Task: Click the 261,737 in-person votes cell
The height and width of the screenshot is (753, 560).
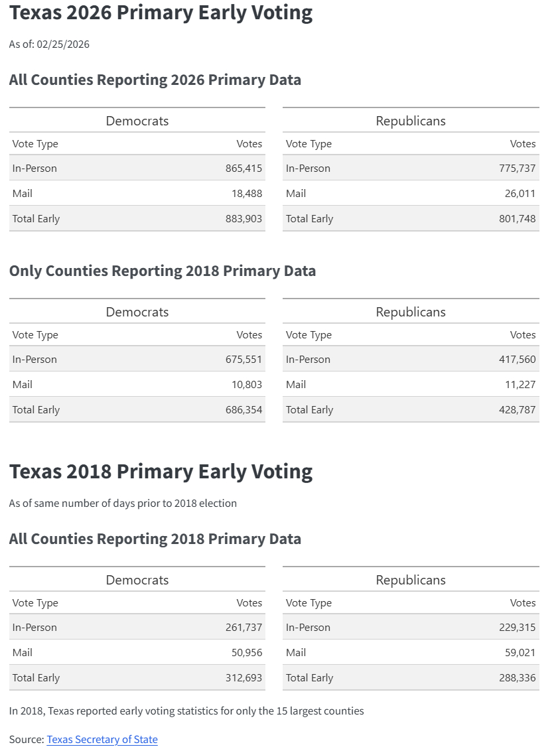Action: 244,628
